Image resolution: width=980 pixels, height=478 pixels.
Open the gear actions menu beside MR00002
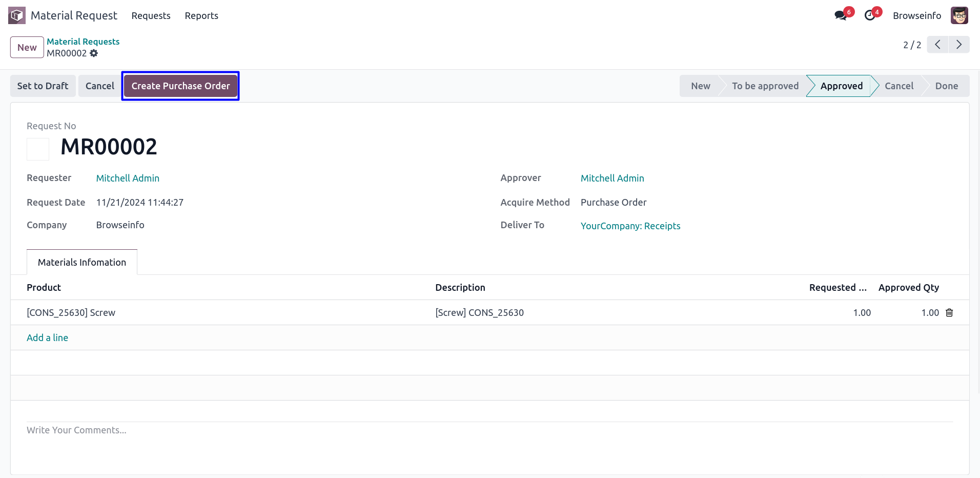(94, 53)
